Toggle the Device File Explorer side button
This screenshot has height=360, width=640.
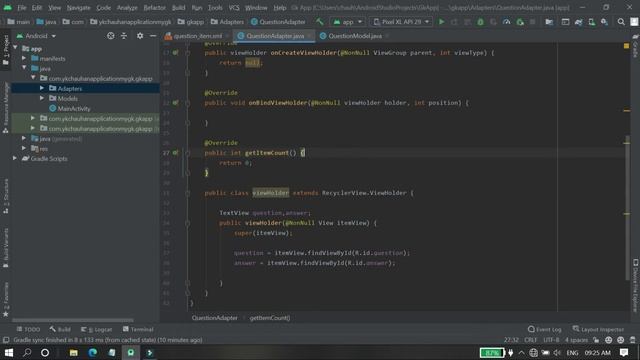(x=636, y=286)
